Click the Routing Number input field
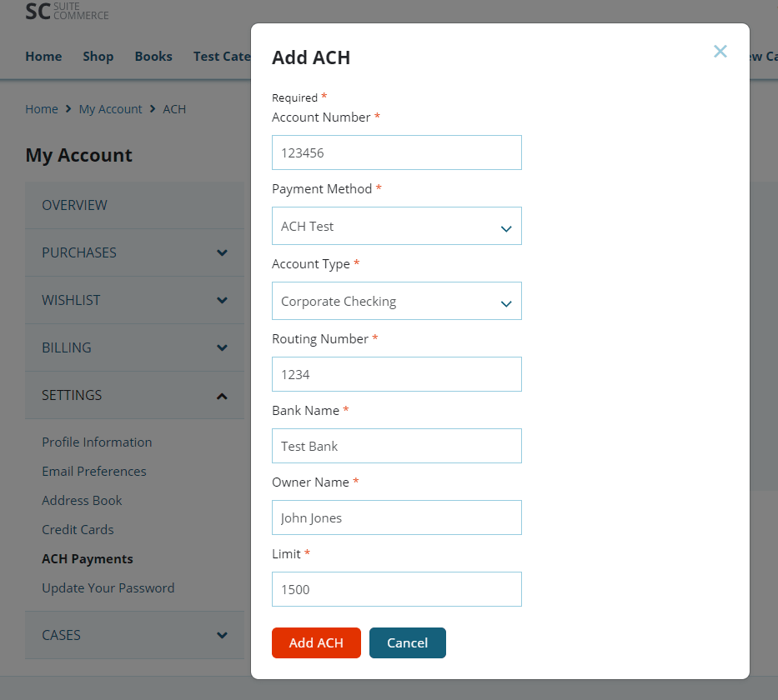The width and height of the screenshot is (778, 700). click(396, 374)
